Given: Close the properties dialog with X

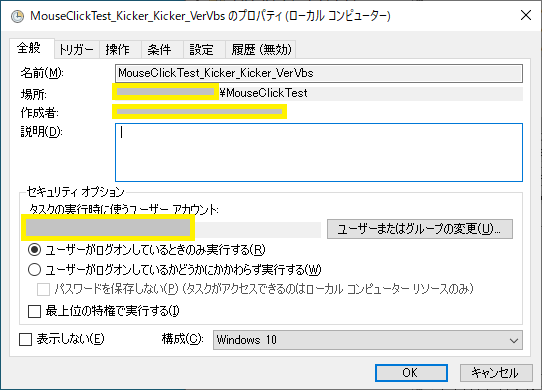Looking at the screenshot, I should click(x=526, y=15).
